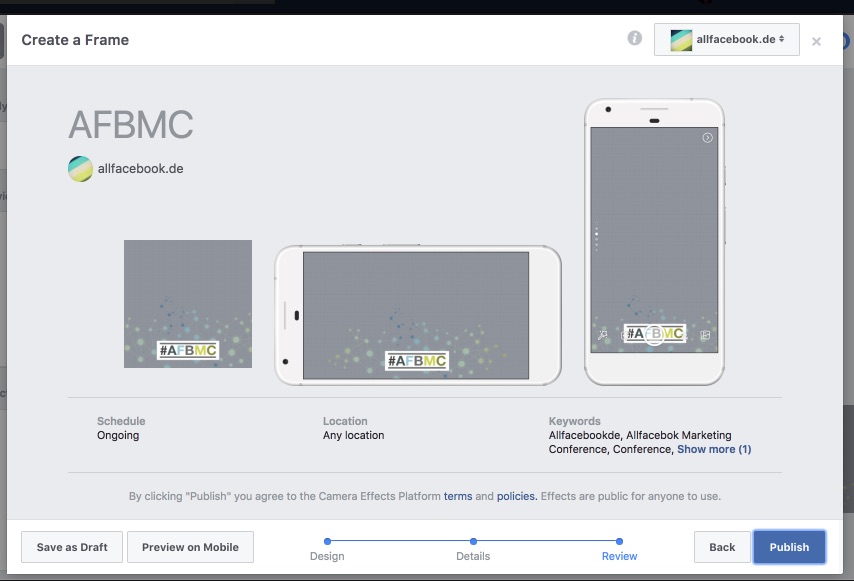Screen dimensions: 854x581
Task: Click the Schedule label
Action: [x=121, y=421]
